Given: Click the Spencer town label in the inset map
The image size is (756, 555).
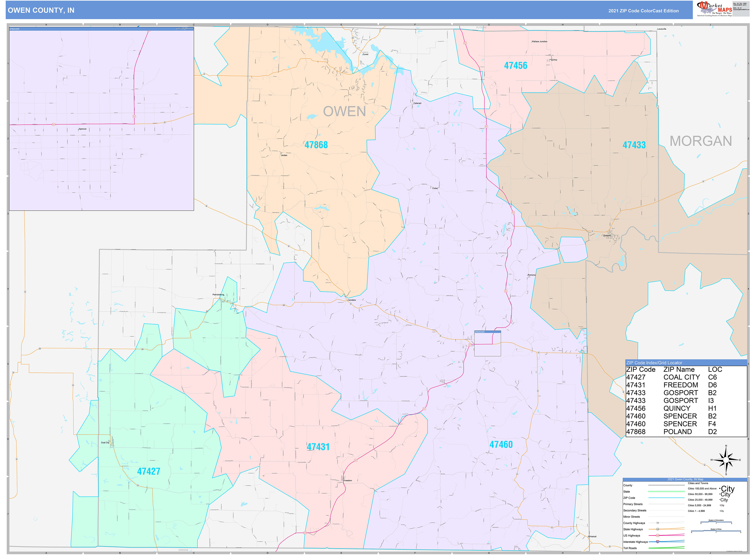Looking at the screenshot, I should [83, 129].
